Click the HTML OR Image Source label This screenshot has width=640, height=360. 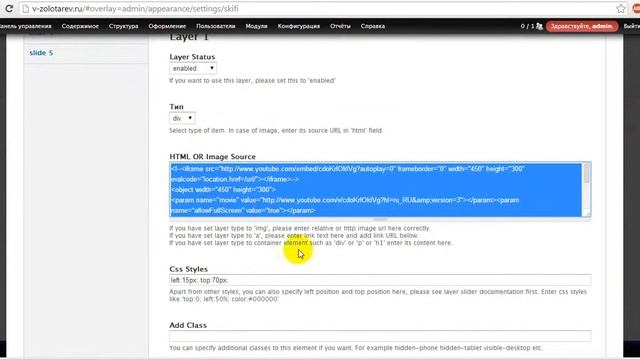(212, 157)
